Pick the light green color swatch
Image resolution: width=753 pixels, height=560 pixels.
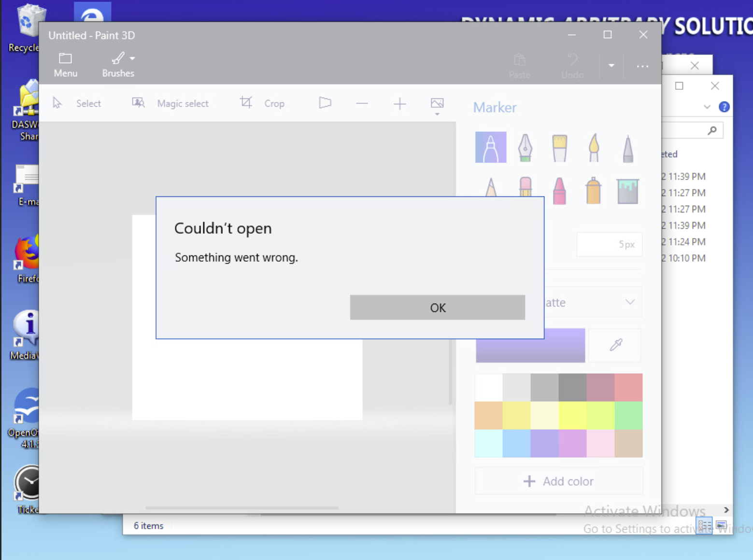point(629,415)
